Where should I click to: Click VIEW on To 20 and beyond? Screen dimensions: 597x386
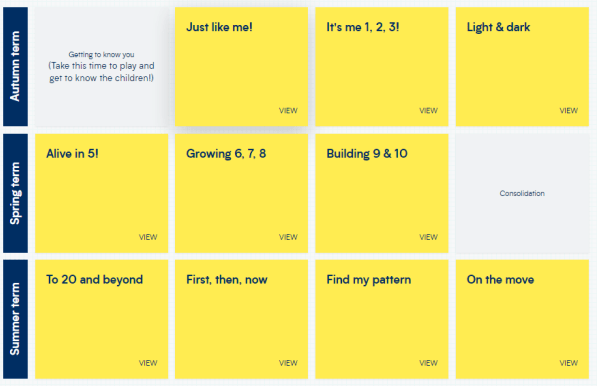pos(148,363)
